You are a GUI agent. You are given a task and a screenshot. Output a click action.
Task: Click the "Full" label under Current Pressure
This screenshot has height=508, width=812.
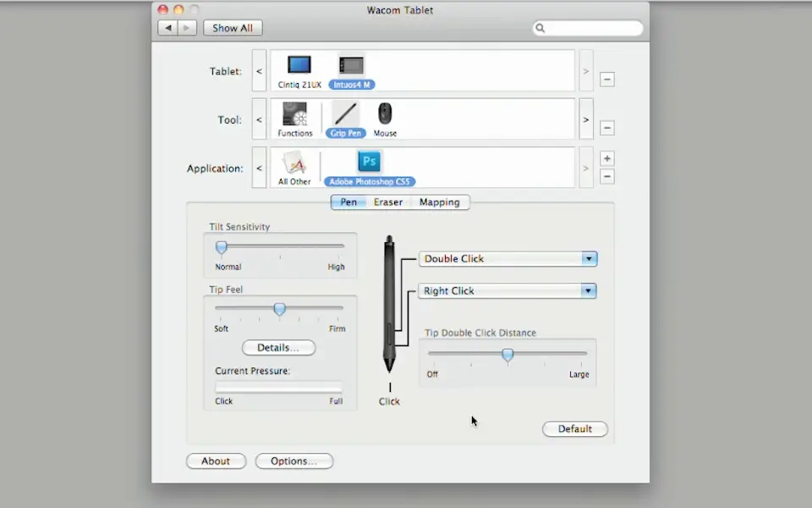pyautogui.click(x=336, y=401)
